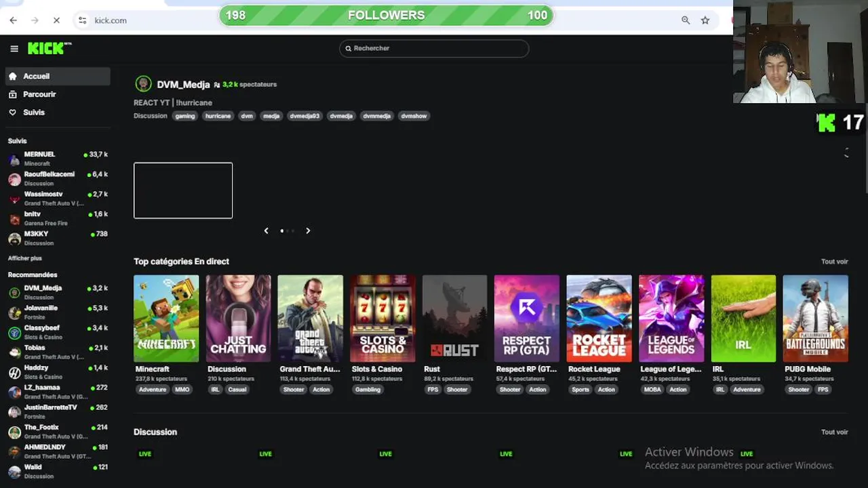This screenshot has width=868, height=488.
Task: Open Parcourir in the sidebar
Action: click(x=58, y=94)
